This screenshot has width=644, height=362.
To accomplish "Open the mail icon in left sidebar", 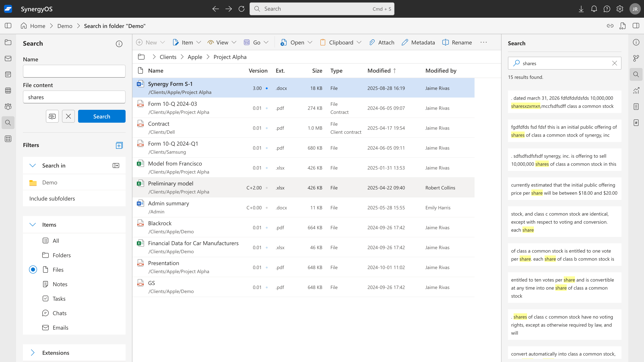I will pyautogui.click(x=8, y=59).
